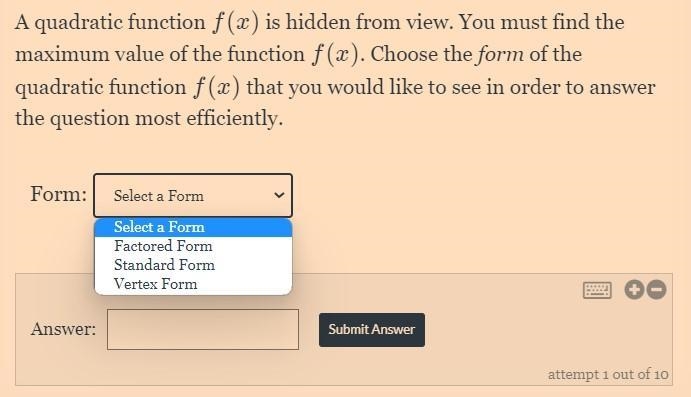The image size is (691, 397).
Task: Click the italic word form in the question
Action: tap(501, 54)
